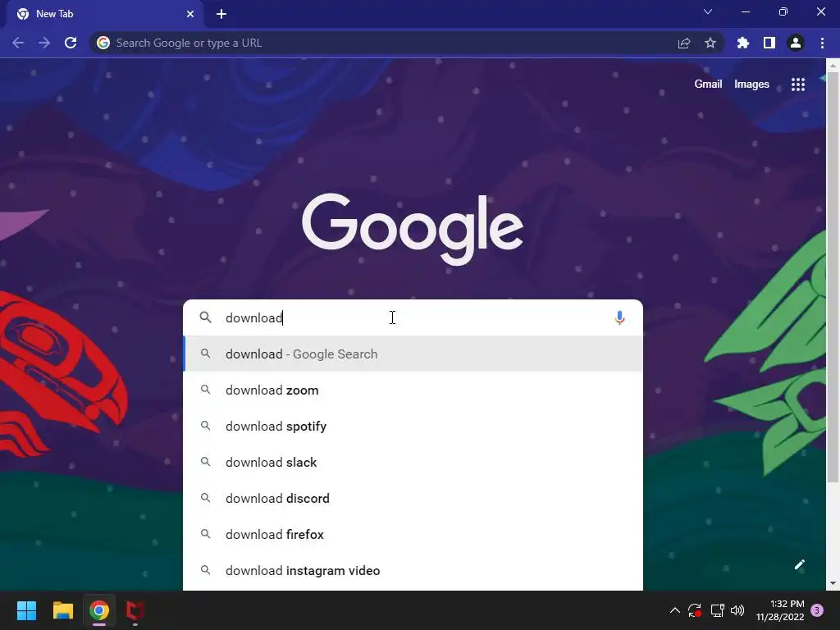Open the Chrome profile avatar

tap(796, 43)
